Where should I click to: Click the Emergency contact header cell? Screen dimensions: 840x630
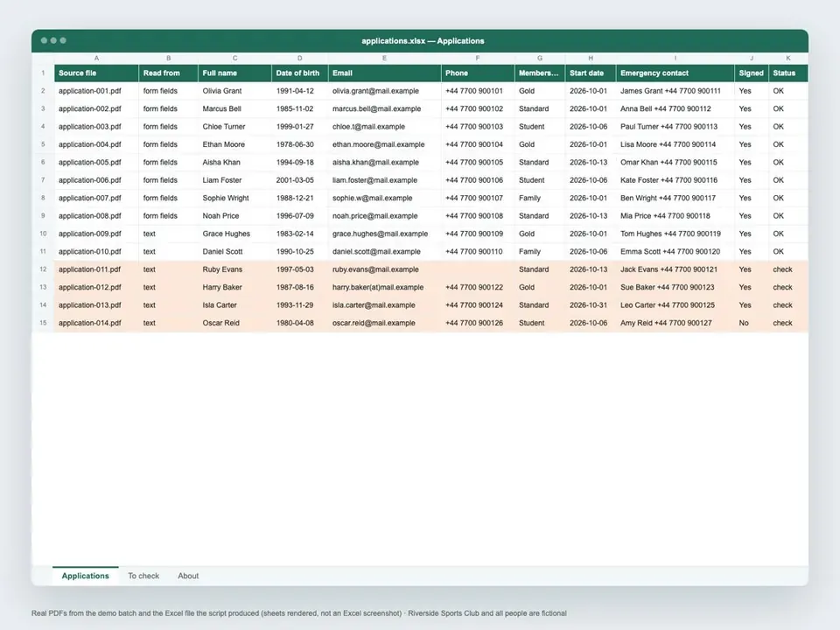pos(675,73)
